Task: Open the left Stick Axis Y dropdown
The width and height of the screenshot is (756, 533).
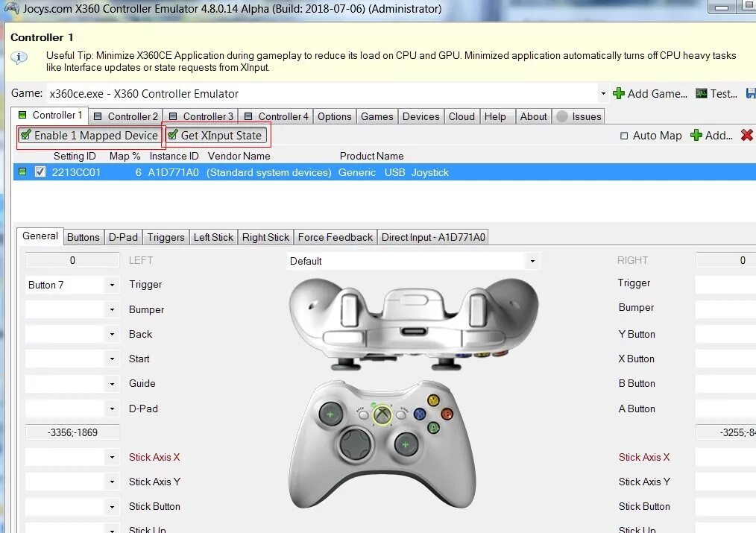Action: pos(112,482)
